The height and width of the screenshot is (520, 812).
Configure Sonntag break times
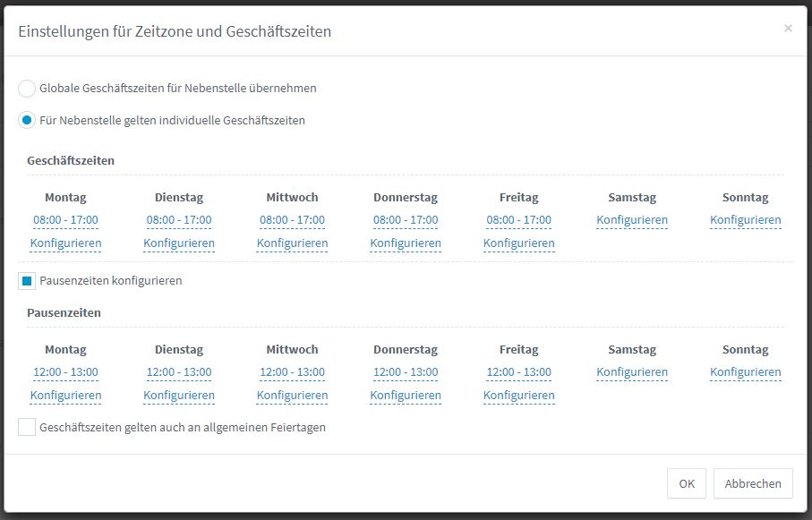click(x=745, y=372)
